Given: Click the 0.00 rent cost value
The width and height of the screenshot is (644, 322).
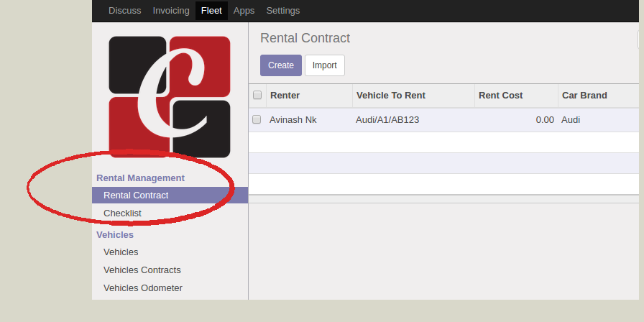Looking at the screenshot, I should click(x=545, y=120).
